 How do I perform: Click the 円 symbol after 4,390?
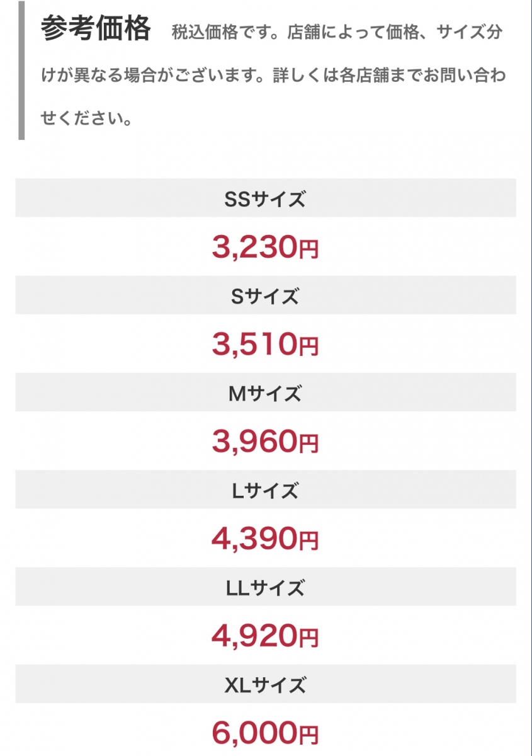308,541
